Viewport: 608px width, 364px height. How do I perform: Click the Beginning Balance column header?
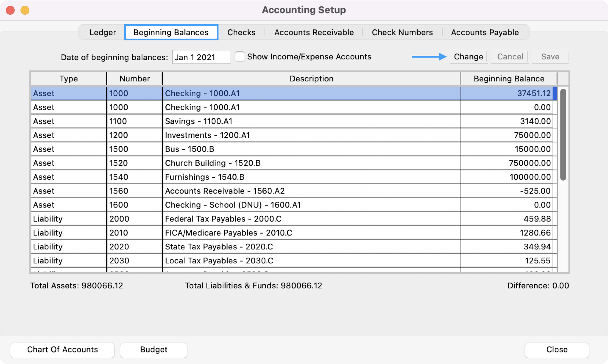click(x=509, y=79)
